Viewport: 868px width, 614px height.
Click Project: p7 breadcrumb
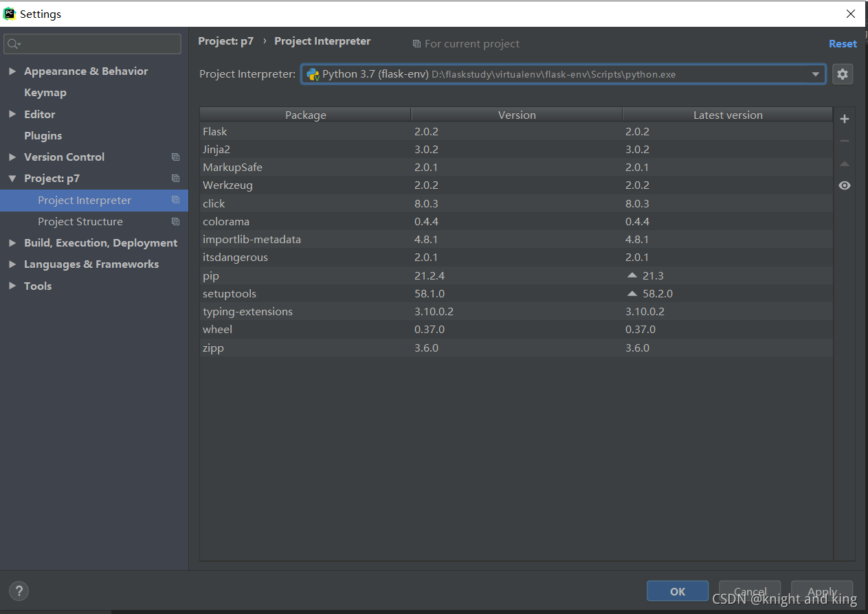click(226, 41)
